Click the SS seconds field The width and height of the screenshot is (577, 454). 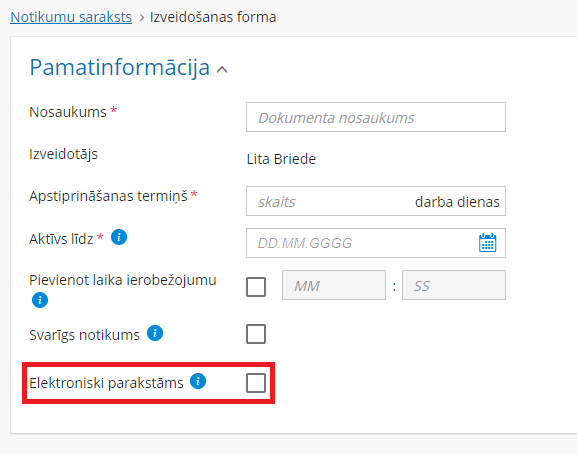click(x=454, y=285)
